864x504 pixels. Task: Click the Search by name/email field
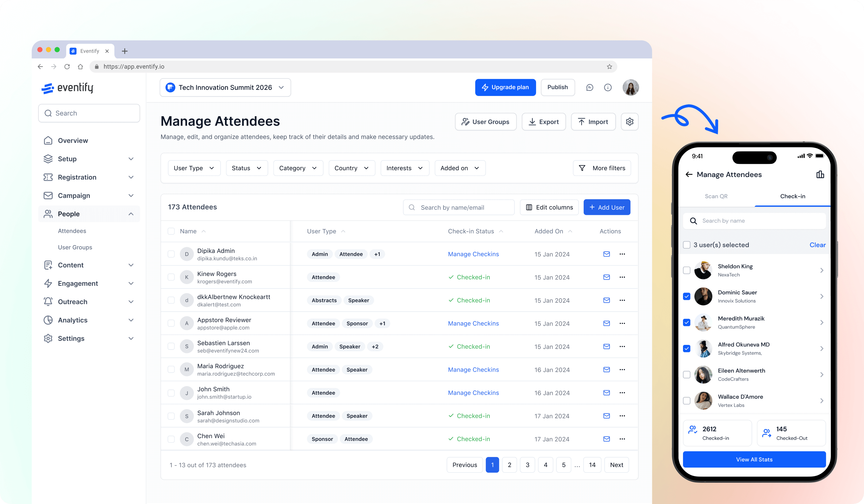459,207
